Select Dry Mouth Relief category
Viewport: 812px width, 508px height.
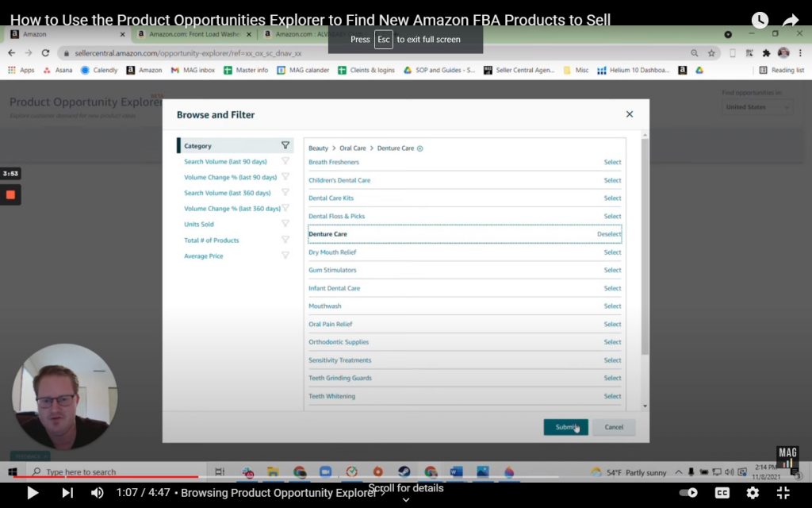[612, 252]
